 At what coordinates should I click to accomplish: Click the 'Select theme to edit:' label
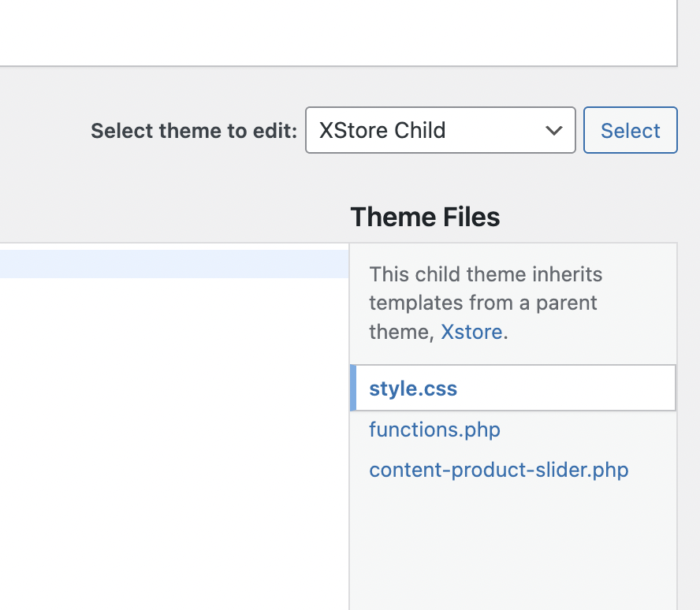point(194,131)
